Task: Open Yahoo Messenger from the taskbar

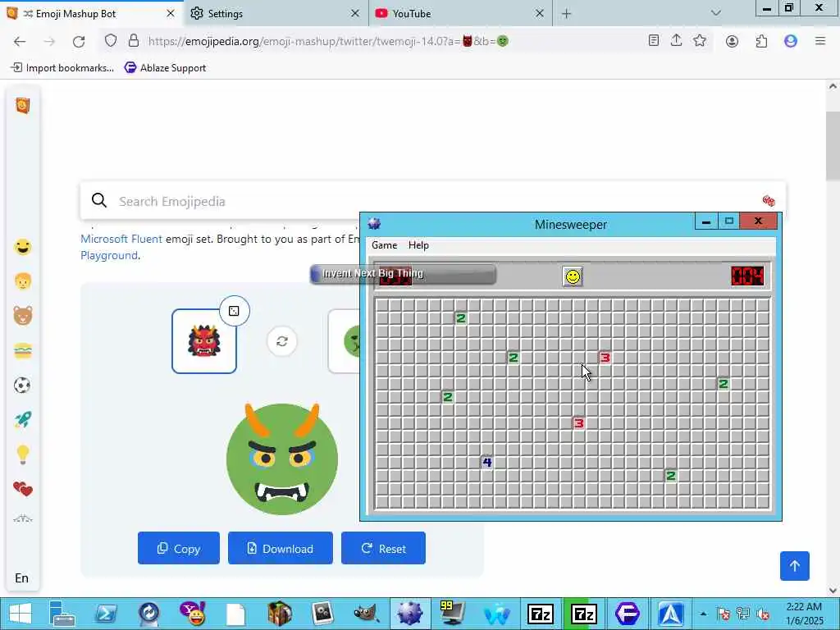Action: pos(192,614)
